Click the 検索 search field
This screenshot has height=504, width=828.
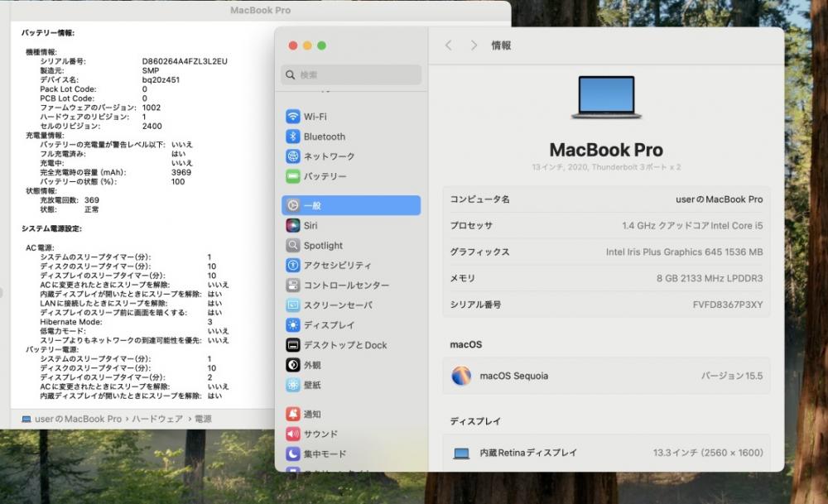[x=351, y=75]
